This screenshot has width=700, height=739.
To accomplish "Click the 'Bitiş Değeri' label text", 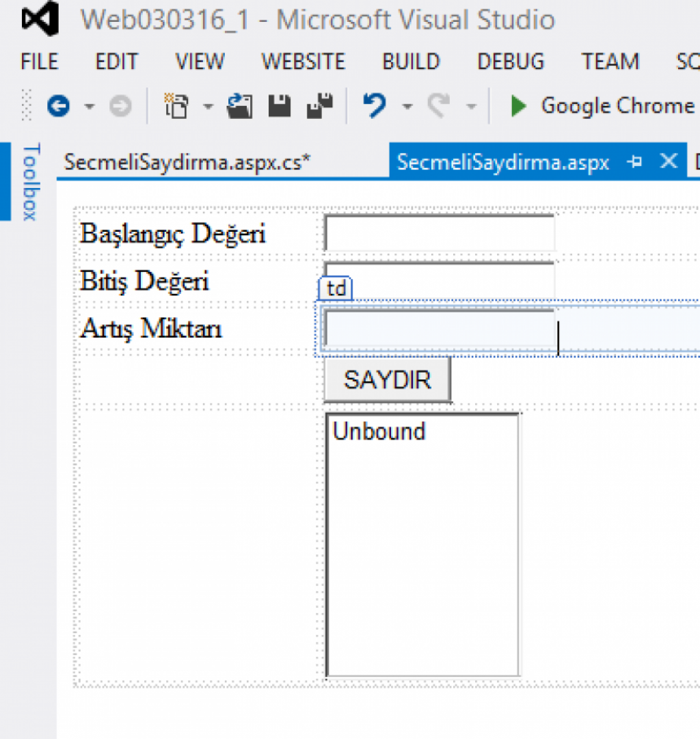I will coord(144,282).
